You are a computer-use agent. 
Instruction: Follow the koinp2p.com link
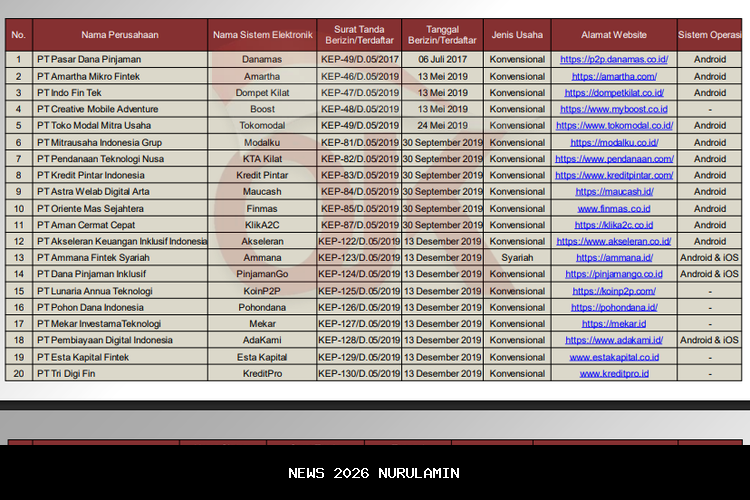click(614, 291)
